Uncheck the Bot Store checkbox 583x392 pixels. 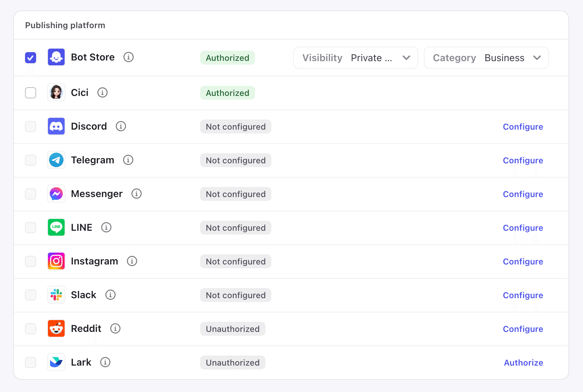[31, 58]
